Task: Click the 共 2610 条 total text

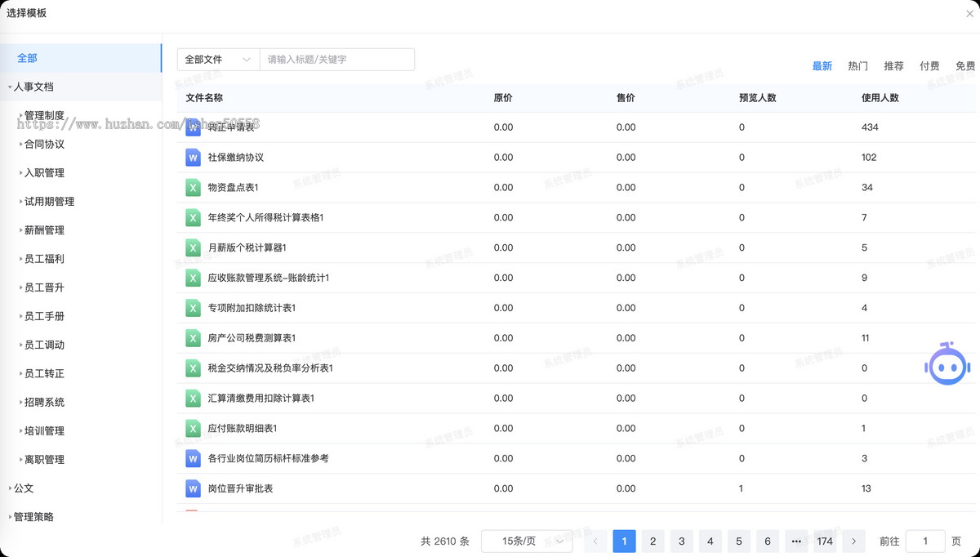Action: coord(445,541)
